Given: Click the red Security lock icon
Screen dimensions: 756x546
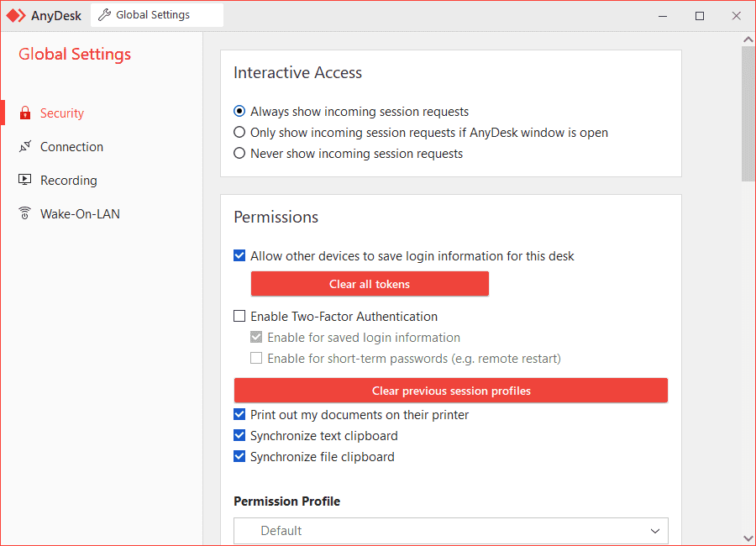Looking at the screenshot, I should click(25, 113).
